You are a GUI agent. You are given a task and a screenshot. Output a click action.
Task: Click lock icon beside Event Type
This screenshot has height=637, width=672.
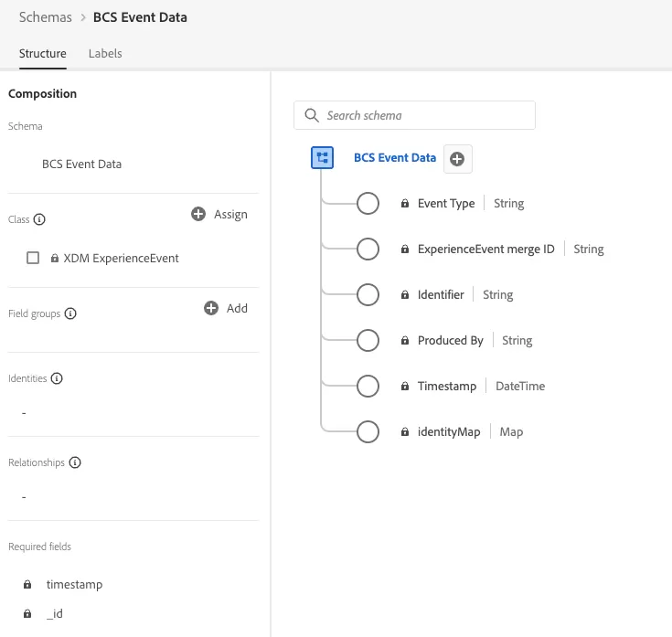[x=404, y=203]
